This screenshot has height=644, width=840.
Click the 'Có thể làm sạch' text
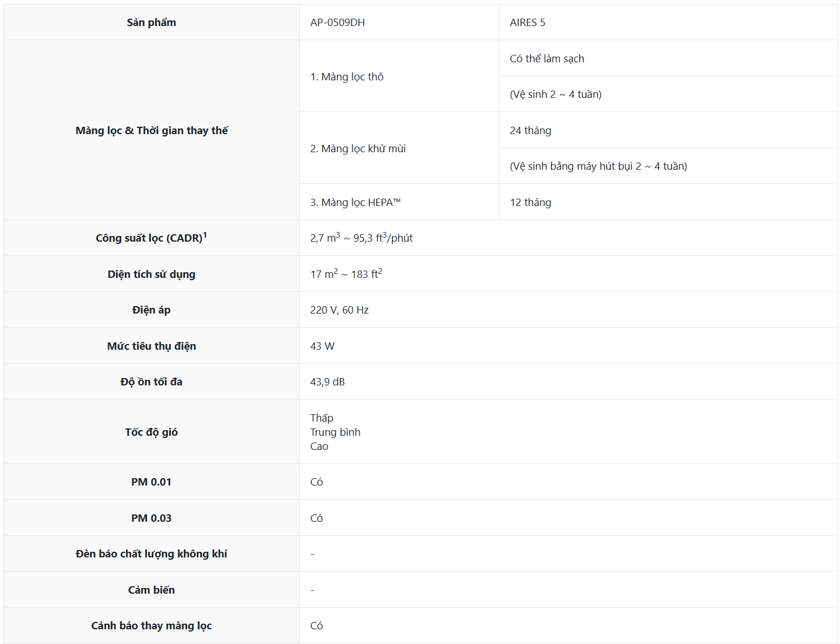coord(546,59)
